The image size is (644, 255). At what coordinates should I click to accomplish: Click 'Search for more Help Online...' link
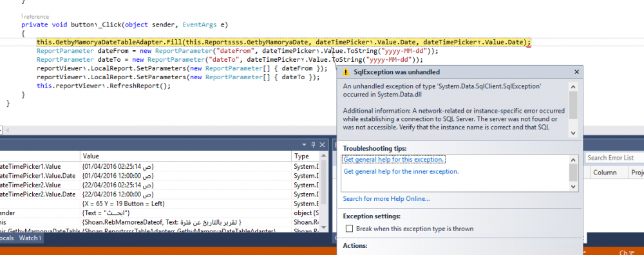pos(386,199)
